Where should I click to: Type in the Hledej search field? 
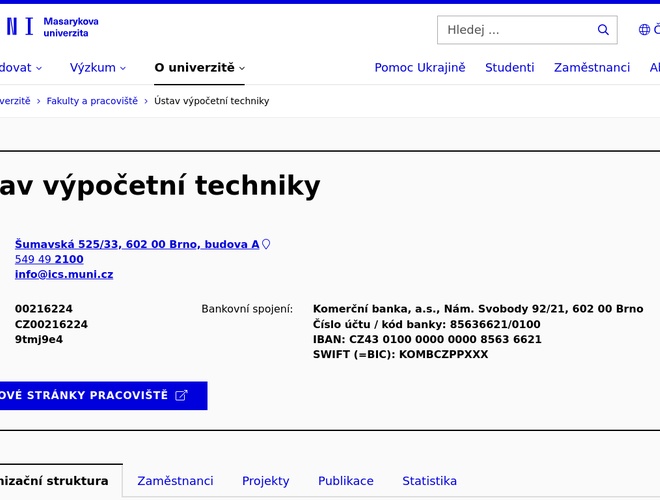coord(515,30)
